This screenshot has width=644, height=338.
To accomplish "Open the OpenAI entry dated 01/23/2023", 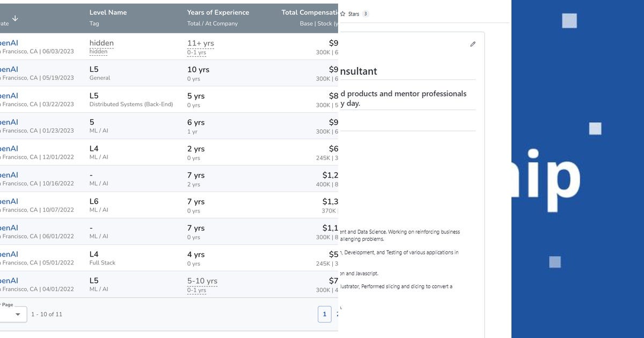I will pyautogui.click(x=9, y=122).
